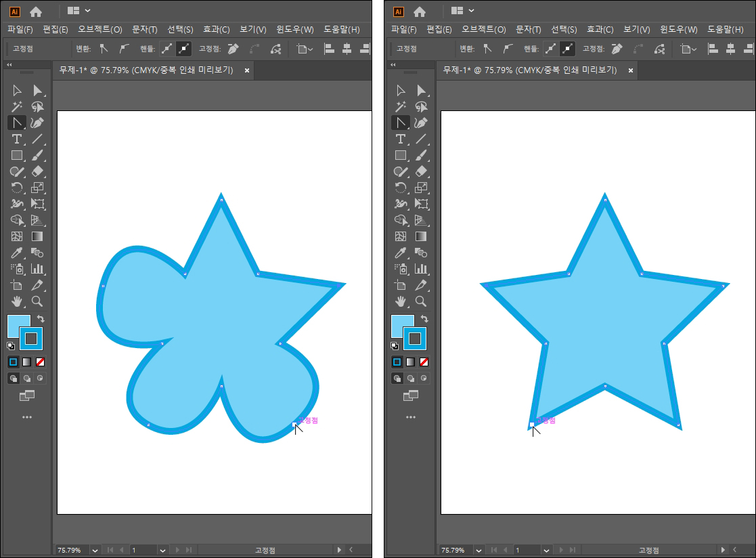Select the Anchor Point tool in right window

pyautogui.click(x=401, y=123)
